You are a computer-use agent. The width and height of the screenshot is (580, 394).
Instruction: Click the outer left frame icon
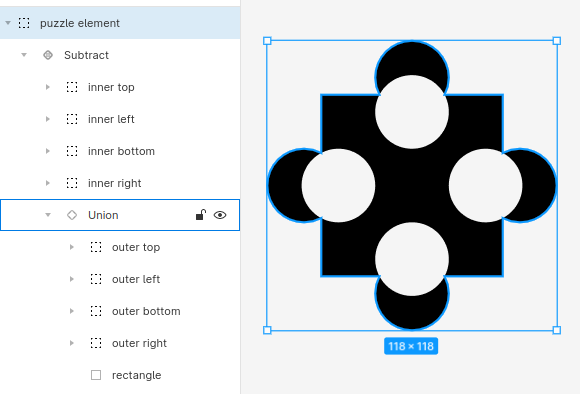96,279
